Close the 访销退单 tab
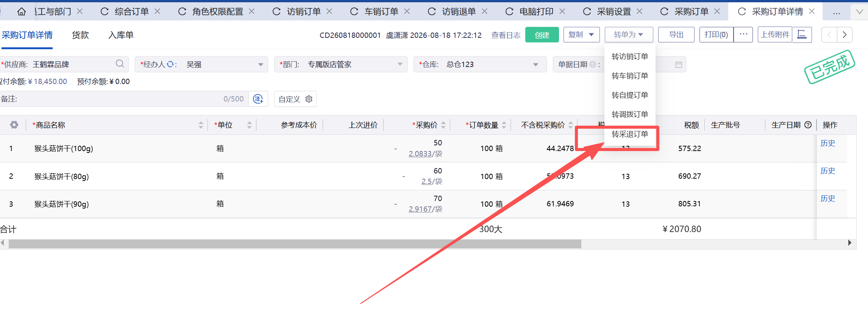868x321 pixels. pyautogui.click(x=484, y=11)
